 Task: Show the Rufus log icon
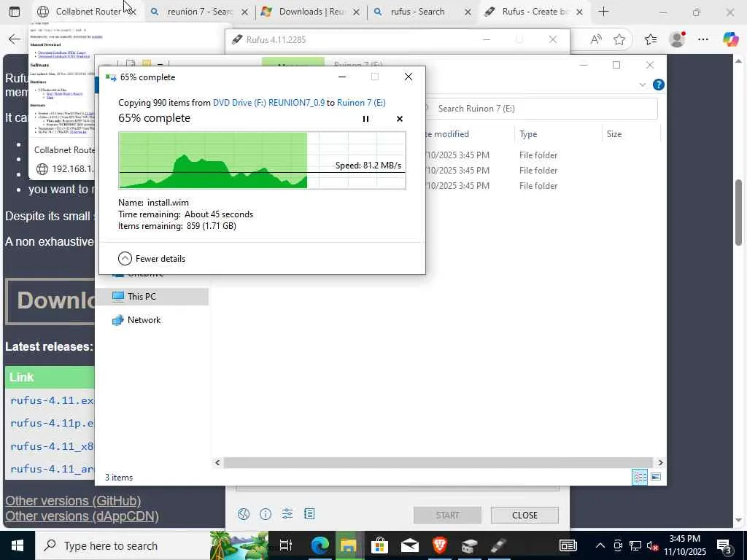click(x=309, y=514)
